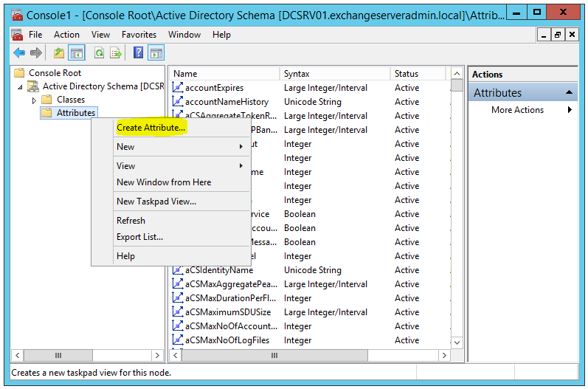Screen dimensions: 588x389
Task: Expand the Classes tree node
Action: 34,100
